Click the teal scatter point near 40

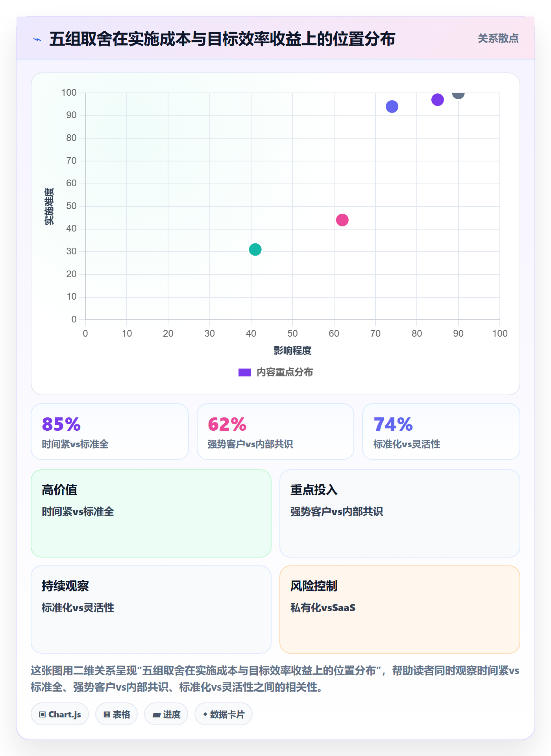click(x=255, y=249)
